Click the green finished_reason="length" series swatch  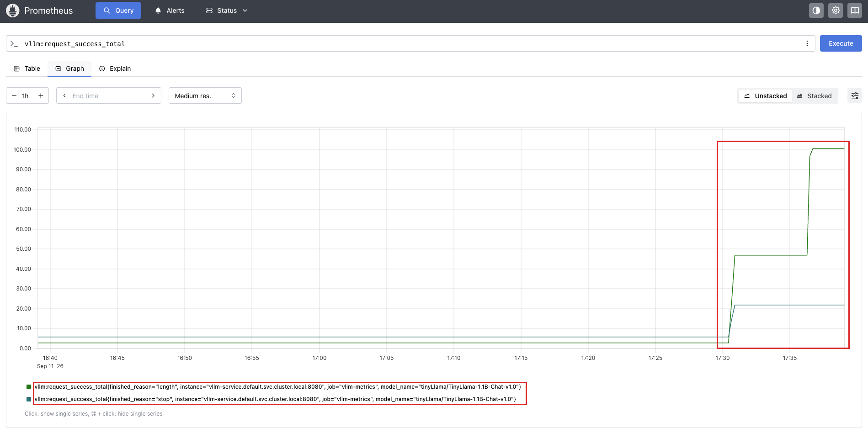tap(29, 387)
